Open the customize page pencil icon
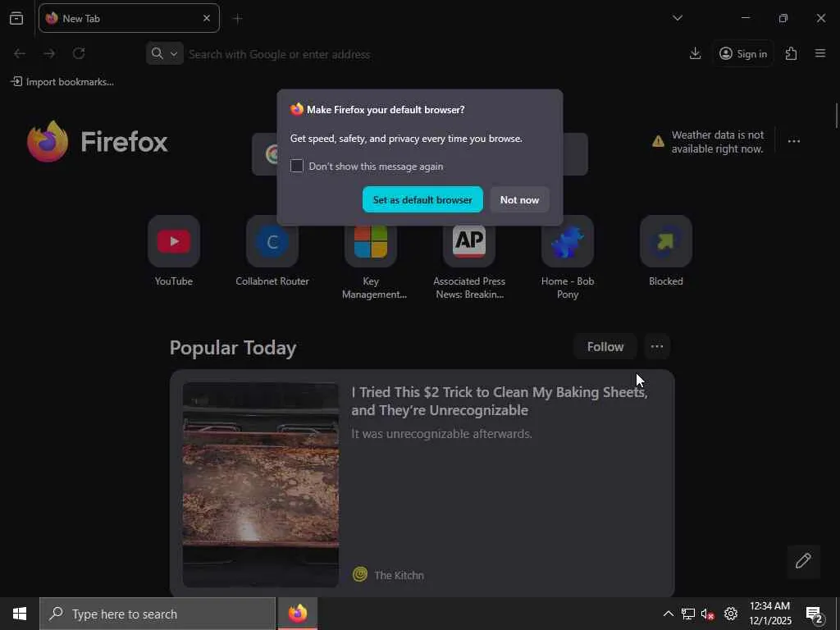 click(803, 561)
